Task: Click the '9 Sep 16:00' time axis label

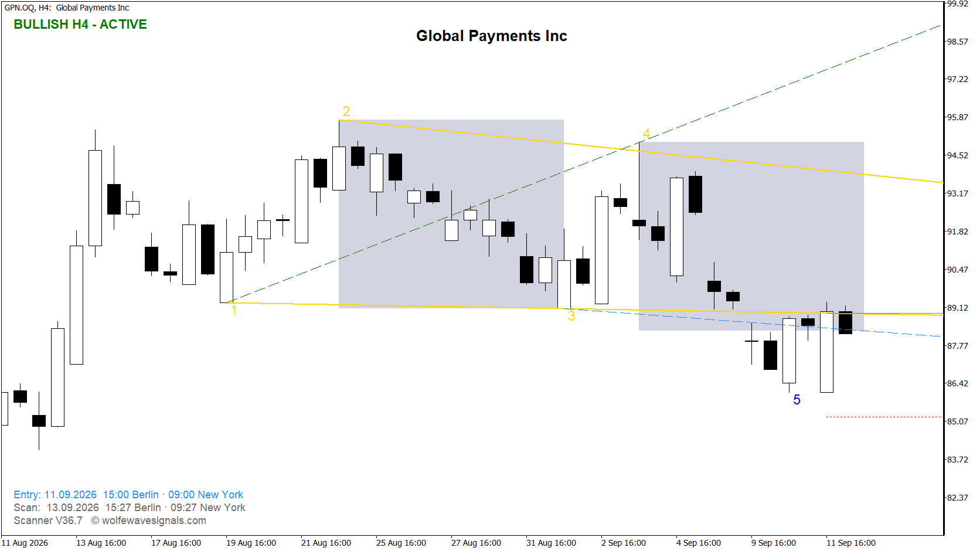Action: [x=774, y=543]
